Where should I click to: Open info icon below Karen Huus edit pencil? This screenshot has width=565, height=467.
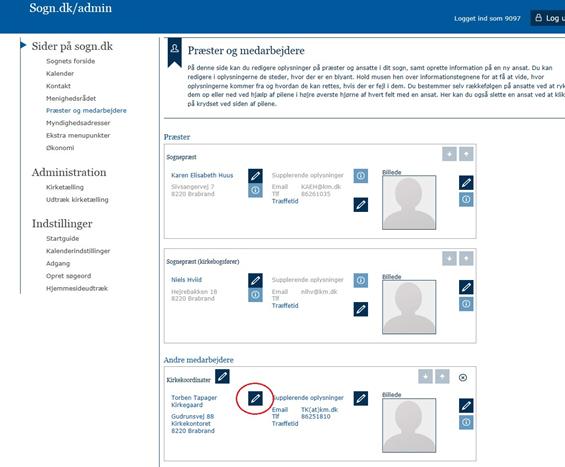pyautogui.click(x=255, y=190)
